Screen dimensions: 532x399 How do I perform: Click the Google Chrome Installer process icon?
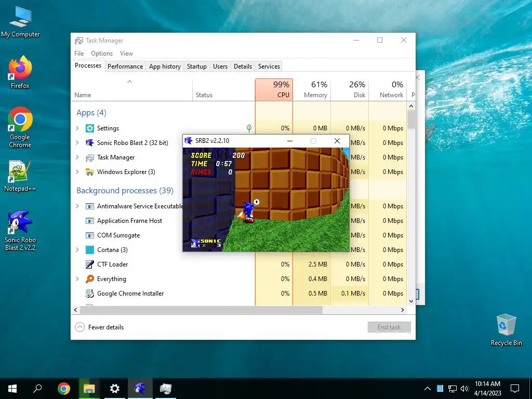89,294
